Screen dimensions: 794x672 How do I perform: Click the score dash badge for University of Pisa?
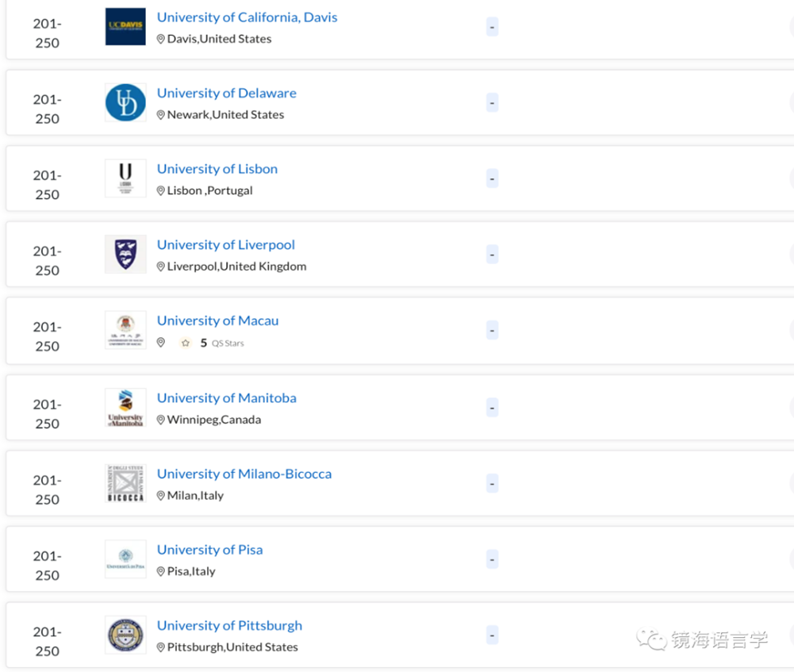(x=493, y=559)
